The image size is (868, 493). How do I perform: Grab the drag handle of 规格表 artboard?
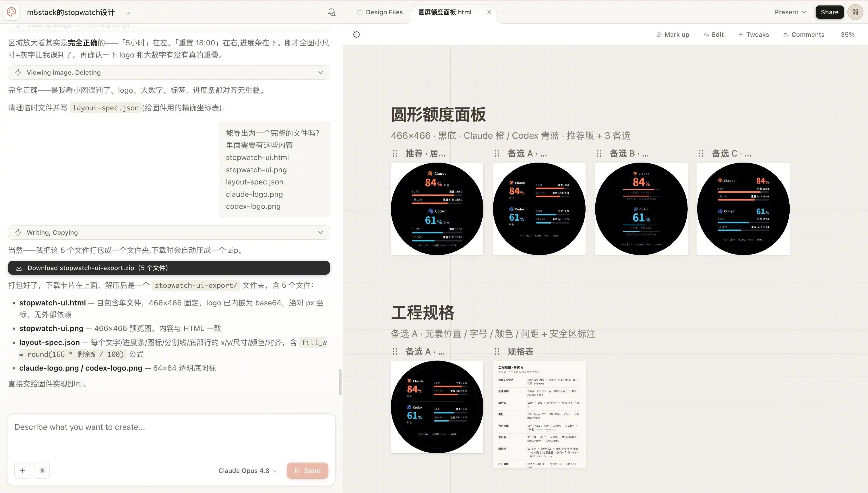click(x=497, y=352)
